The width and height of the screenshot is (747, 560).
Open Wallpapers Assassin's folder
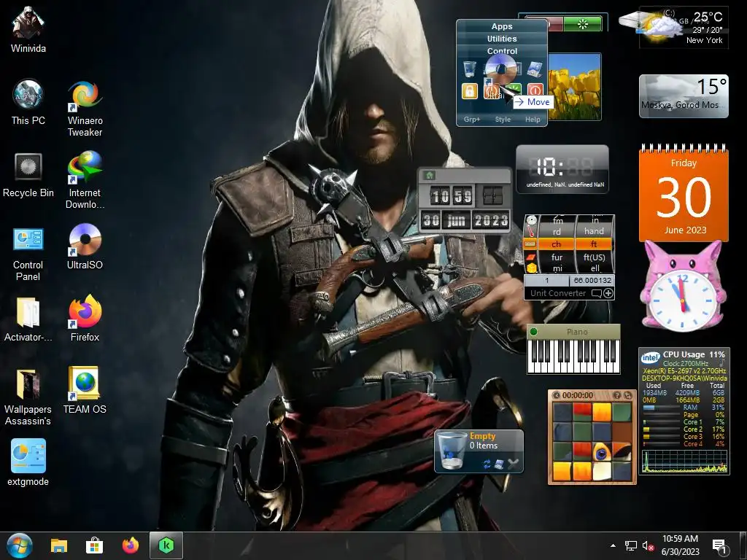click(x=28, y=397)
